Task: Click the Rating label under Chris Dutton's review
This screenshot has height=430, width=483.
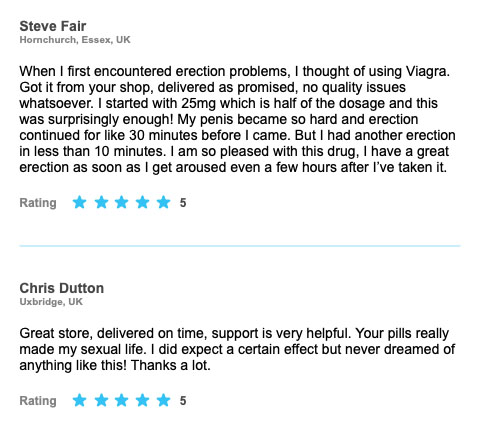Action: 38,401
